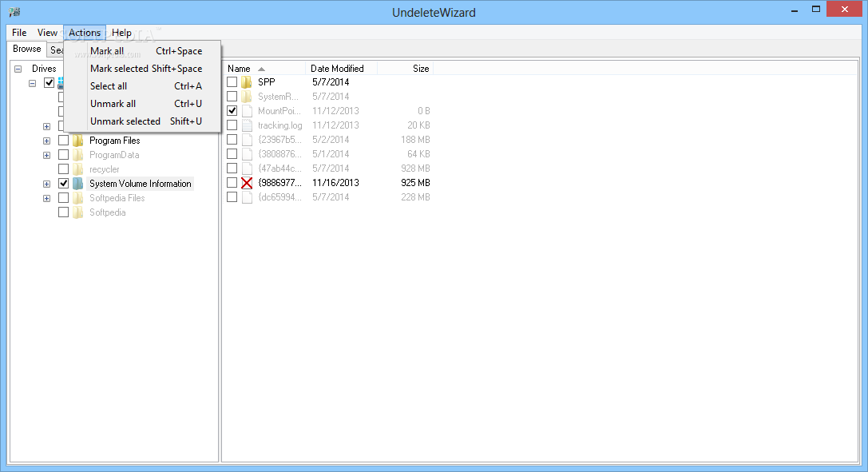Choose Unmark all menu entry
Screen dimensions: 868x472
143,104
